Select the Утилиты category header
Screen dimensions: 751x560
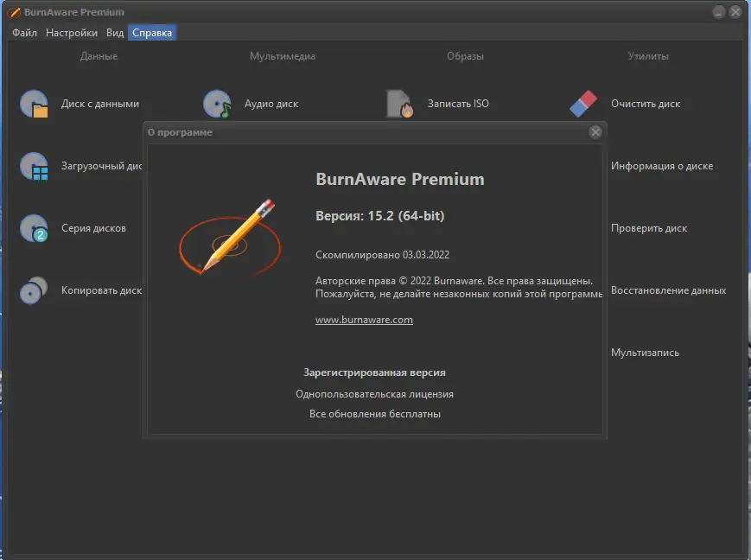pos(648,56)
